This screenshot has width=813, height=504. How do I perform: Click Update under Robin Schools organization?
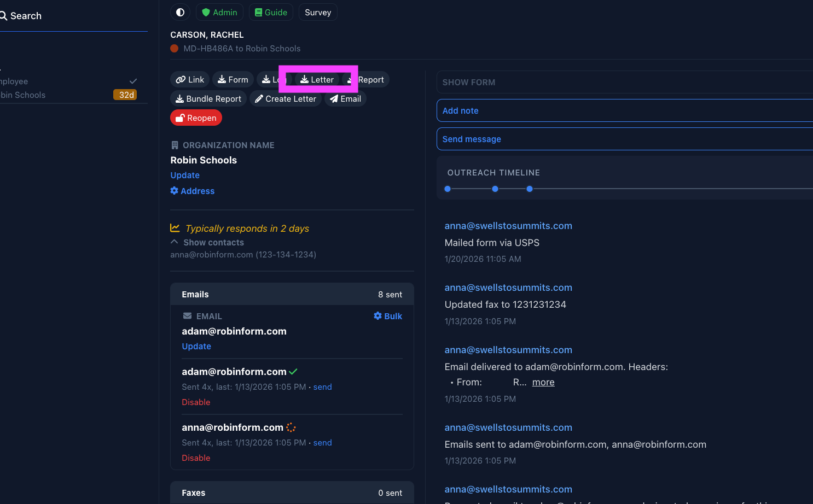(185, 175)
